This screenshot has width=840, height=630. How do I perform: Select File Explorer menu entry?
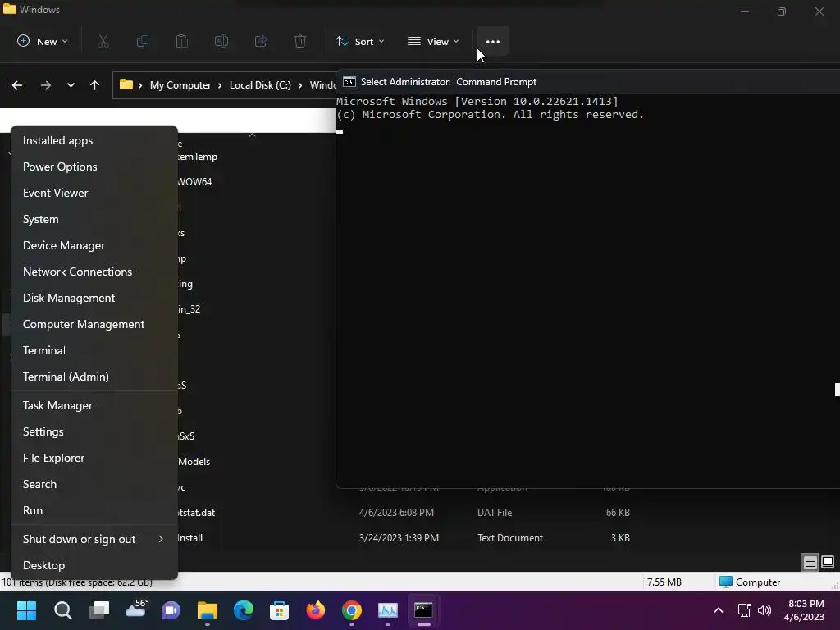point(94,458)
